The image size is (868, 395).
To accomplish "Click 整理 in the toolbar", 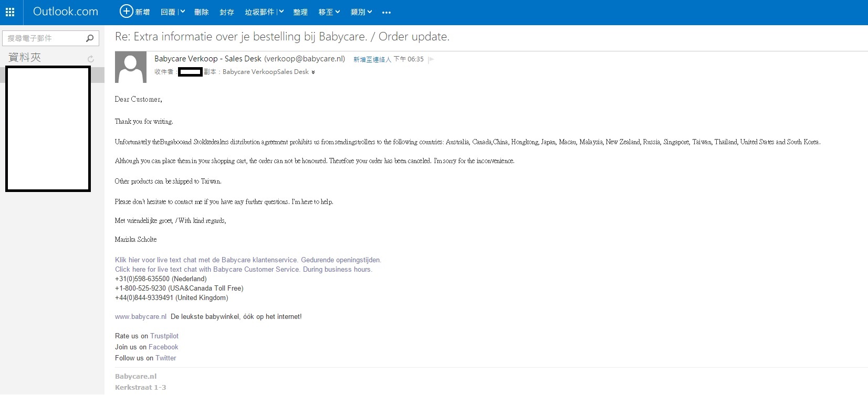I will 300,12.
